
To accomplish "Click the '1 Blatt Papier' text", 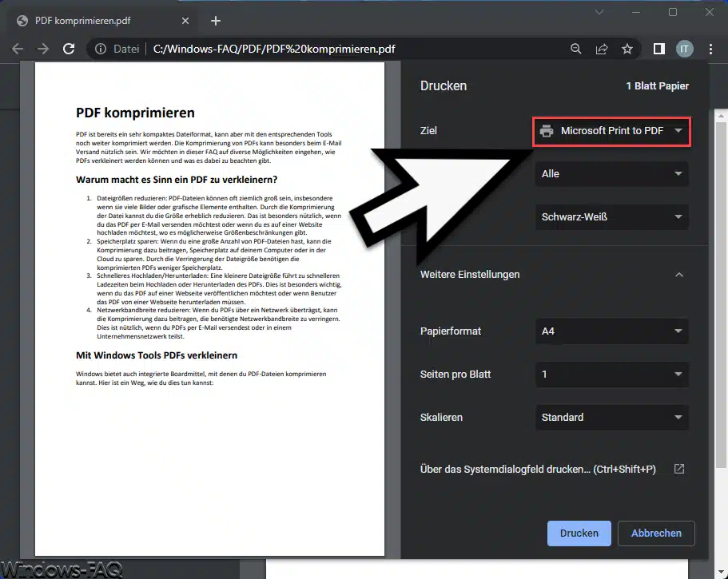I will click(x=657, y=85).
